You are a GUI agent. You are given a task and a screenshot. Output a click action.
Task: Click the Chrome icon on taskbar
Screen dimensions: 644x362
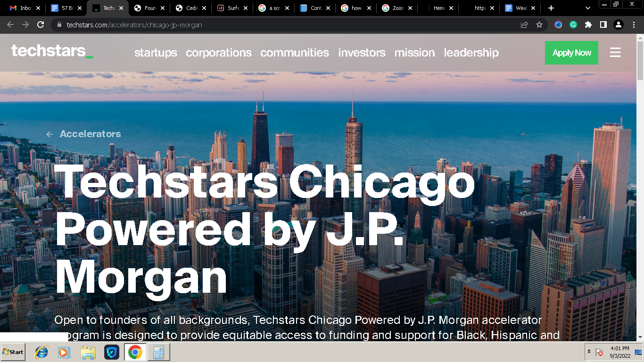(x=135, y=352)
